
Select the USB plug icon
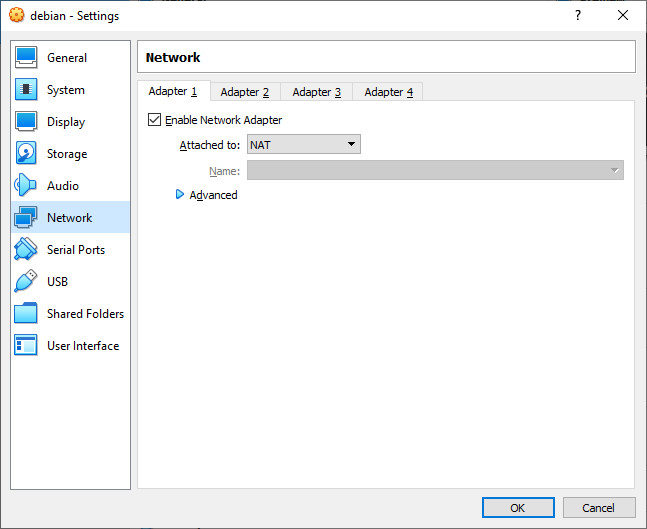[26, 281]
